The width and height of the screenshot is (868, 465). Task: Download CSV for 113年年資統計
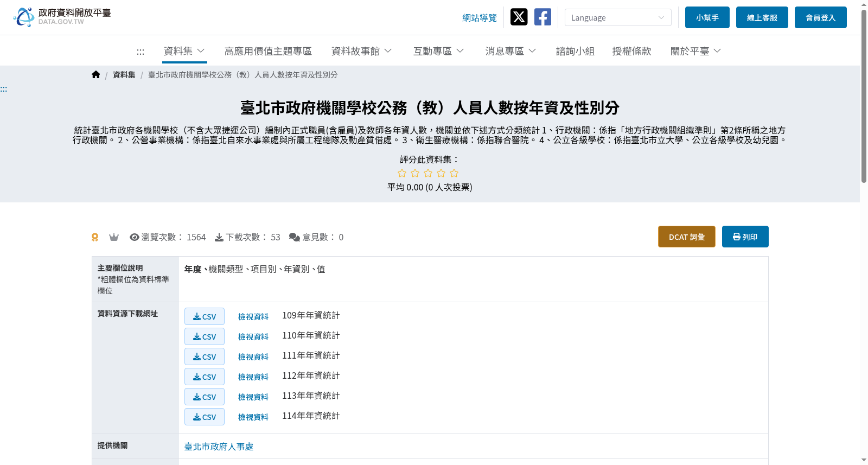(205, 397)
